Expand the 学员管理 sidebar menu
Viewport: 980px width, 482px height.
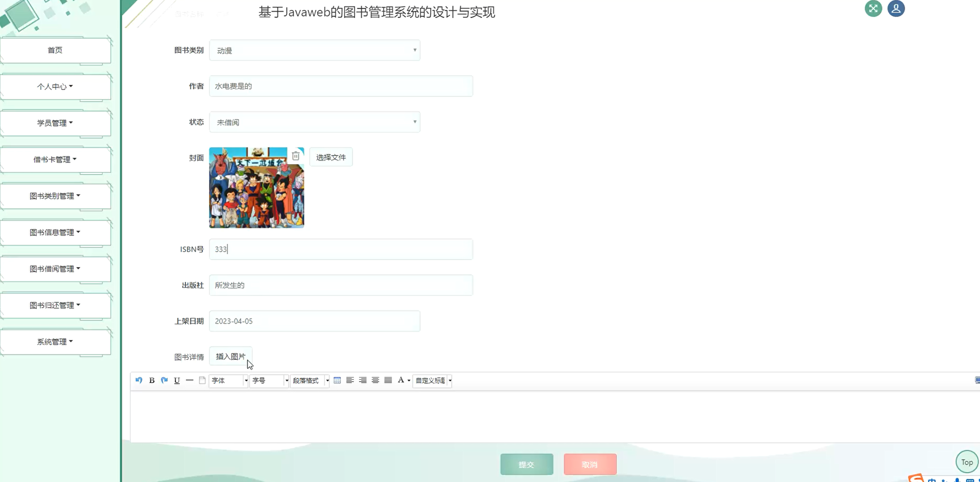point(55,123)
